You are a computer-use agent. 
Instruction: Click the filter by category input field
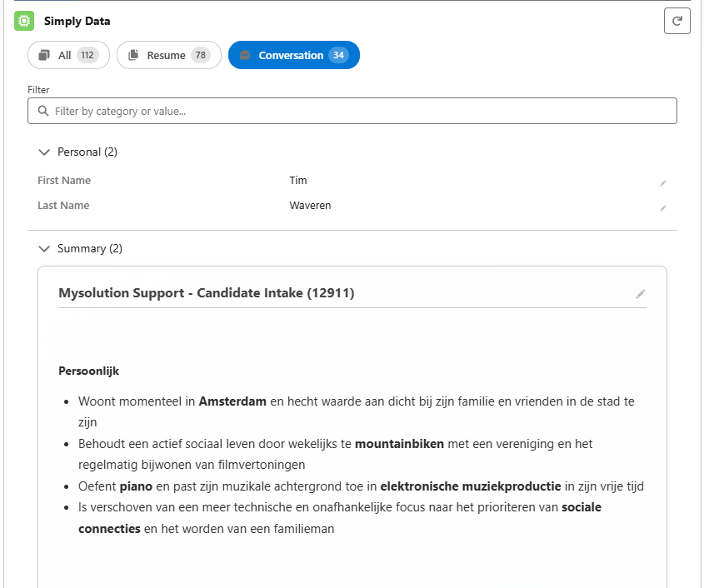coord(350,110)
